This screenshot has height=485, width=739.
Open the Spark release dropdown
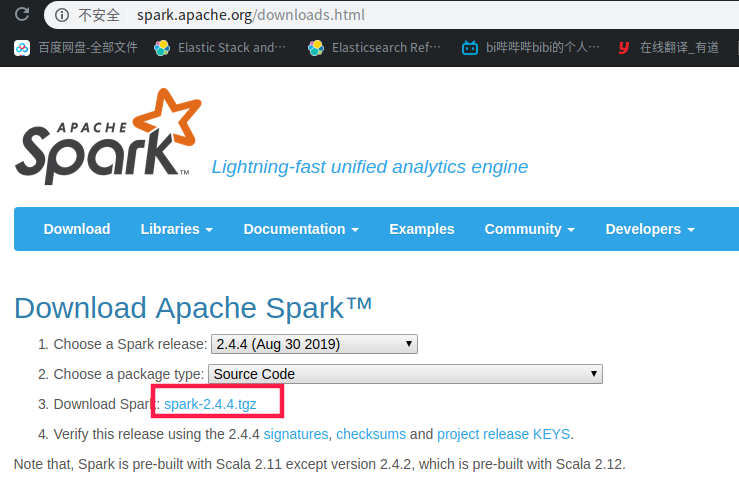click(x=314, y=344)
